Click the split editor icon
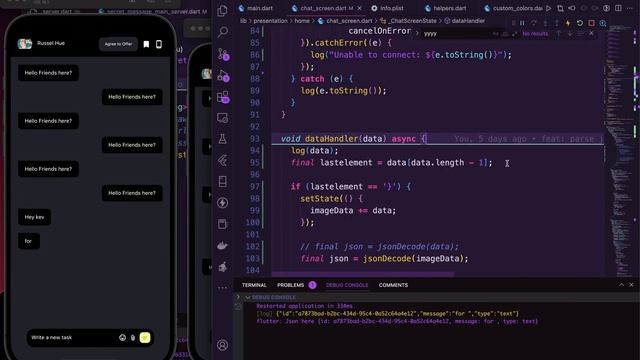This screenshot has width=640, height=360. point(618,8)
